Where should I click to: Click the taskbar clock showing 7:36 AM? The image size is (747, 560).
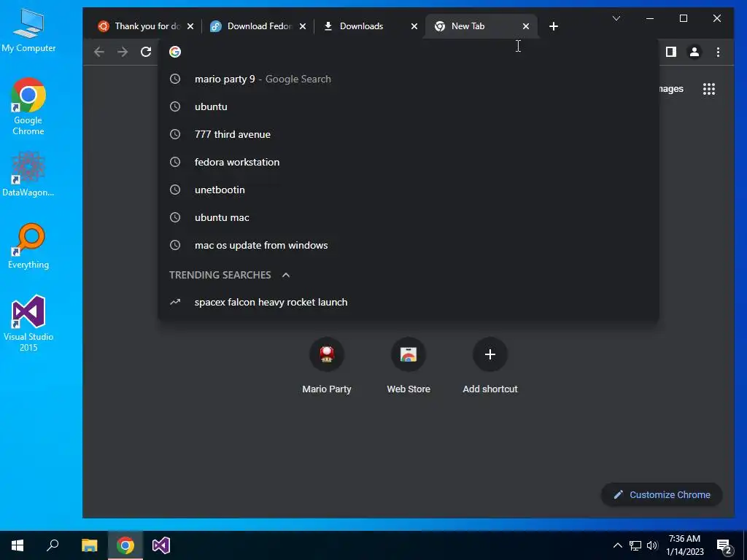(684, 545)
